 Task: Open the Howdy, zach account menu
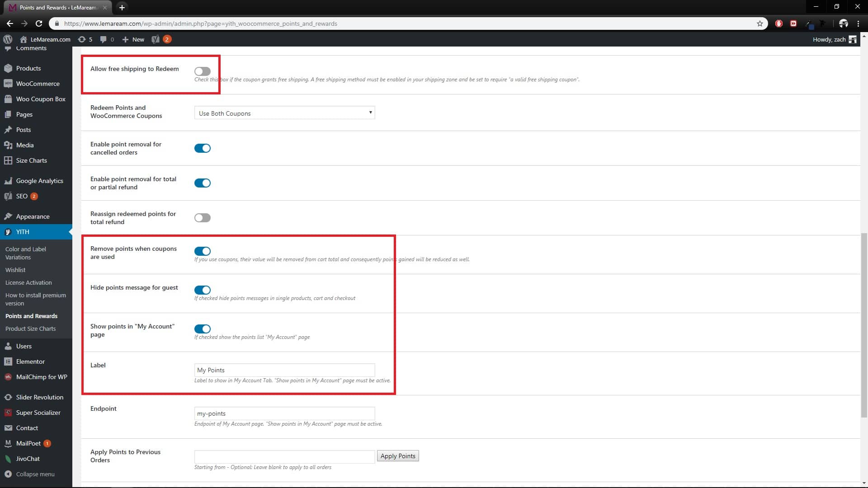835,39
